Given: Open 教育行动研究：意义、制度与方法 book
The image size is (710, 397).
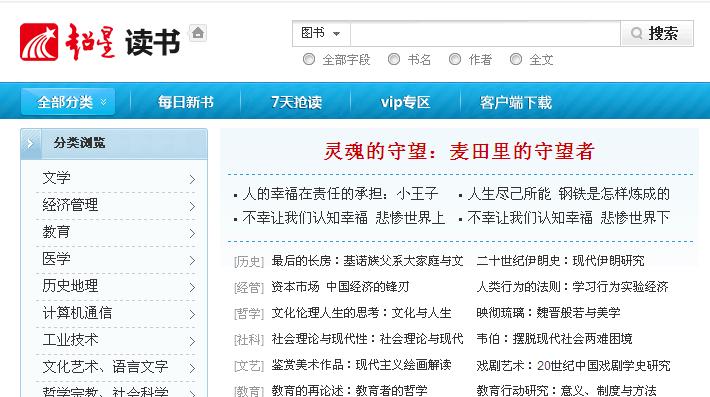Looking at the screenshot, I should tap(566, 390).
